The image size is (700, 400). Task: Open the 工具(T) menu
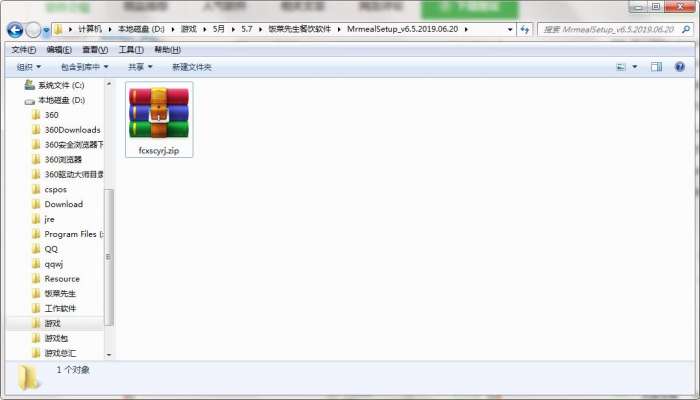click(x=131, y=50)
